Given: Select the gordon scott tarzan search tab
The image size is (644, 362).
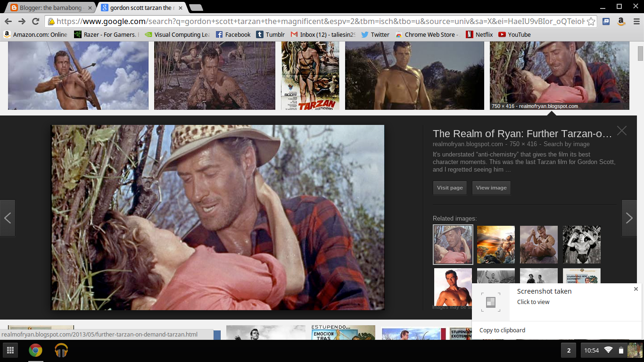Looking at the screenshot, I should (x=140, y=8).
